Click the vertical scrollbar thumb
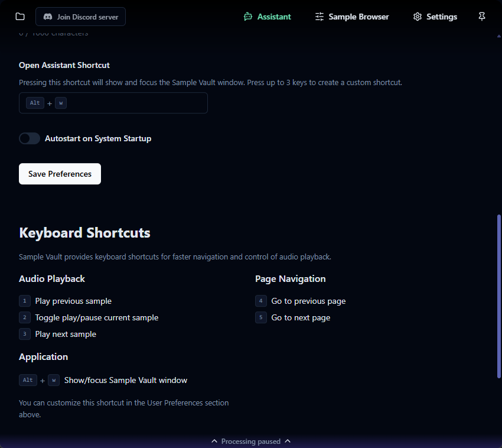Viewport: 502px width, 448px height. tap(498, 296)
